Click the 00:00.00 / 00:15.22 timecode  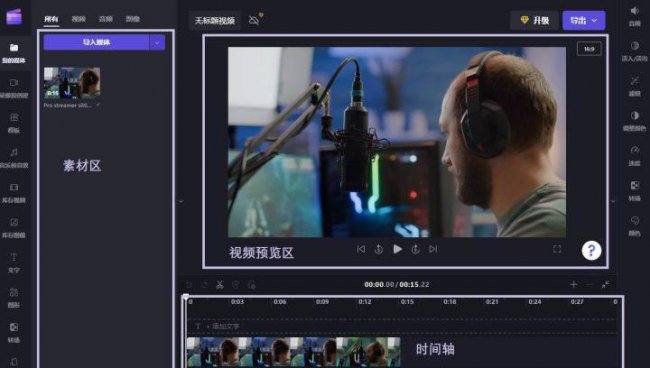(x=397, y=285)
